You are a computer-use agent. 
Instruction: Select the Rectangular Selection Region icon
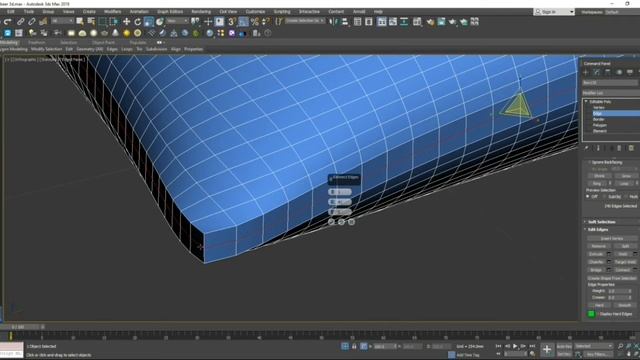pos(102,21)
